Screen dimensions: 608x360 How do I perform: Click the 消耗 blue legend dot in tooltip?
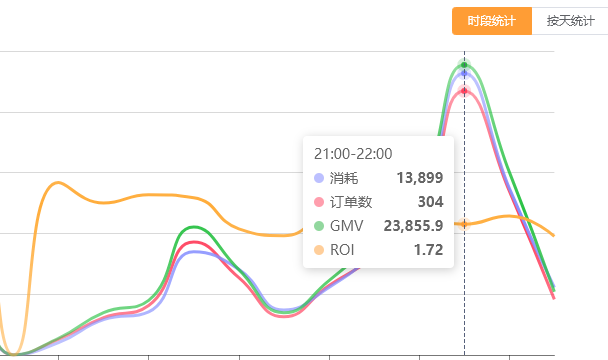point(319,178)
